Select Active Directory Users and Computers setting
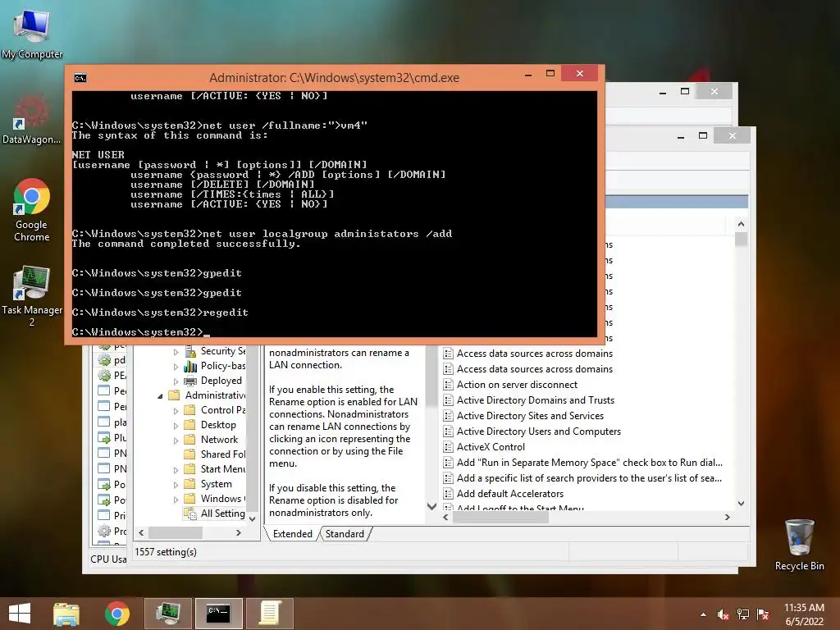 538,431
